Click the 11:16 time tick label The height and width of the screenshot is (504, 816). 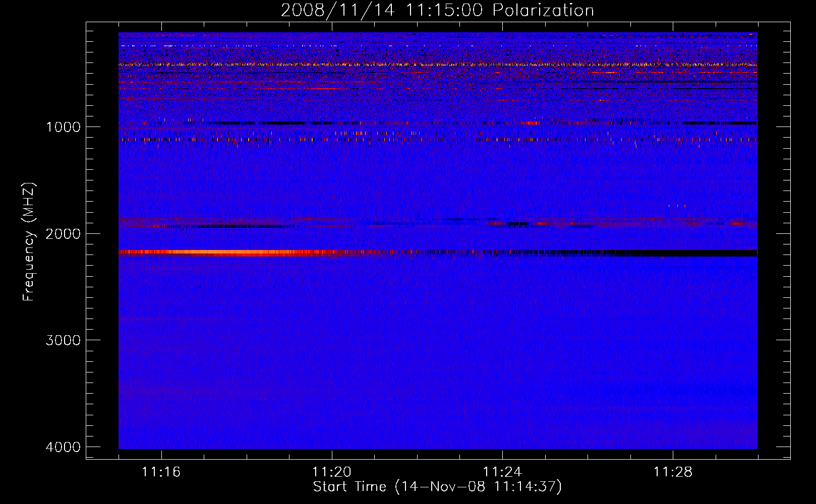pyautogui.click(x=161, y=472)
